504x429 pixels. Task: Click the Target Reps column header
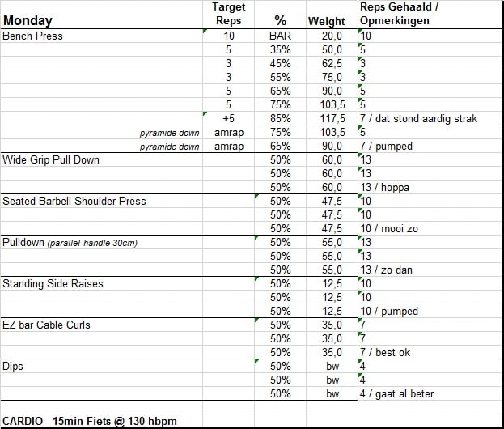[228, 15]
